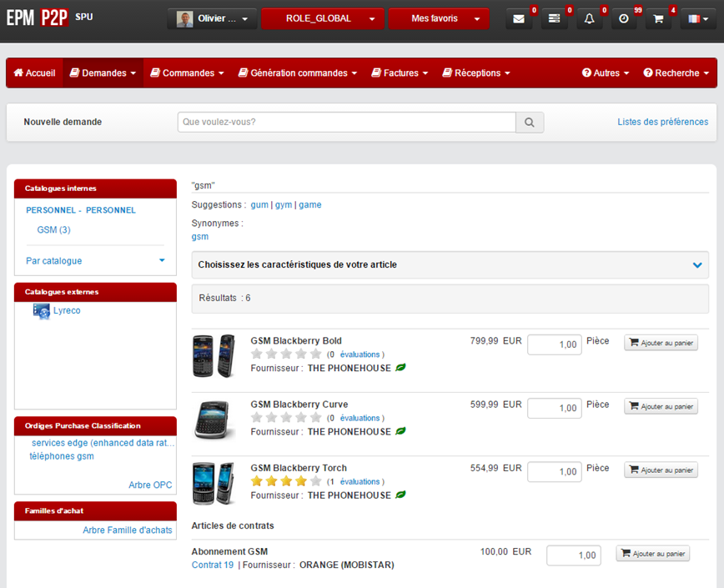The width and height of the screenshot is (724, 588).
Task: Click the game suggestion link
Action: coord(309,204)
